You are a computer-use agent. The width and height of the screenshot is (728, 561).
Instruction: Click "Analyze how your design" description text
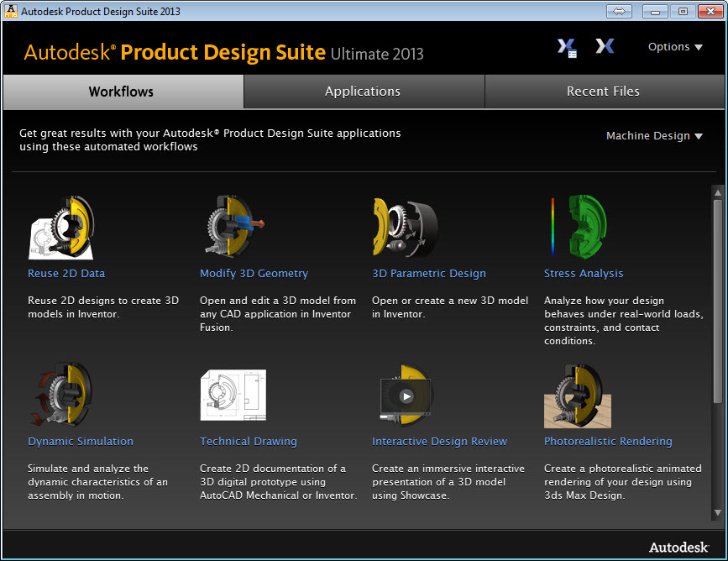[624, 321]
